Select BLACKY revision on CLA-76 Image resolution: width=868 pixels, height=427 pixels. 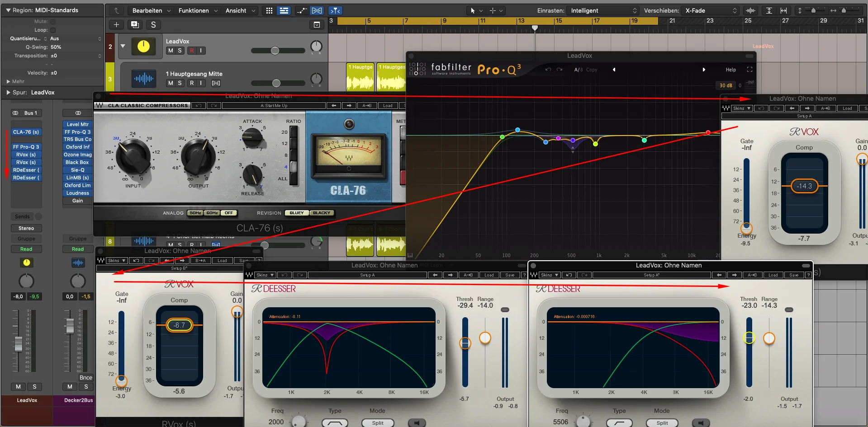[x=322, y=213]
